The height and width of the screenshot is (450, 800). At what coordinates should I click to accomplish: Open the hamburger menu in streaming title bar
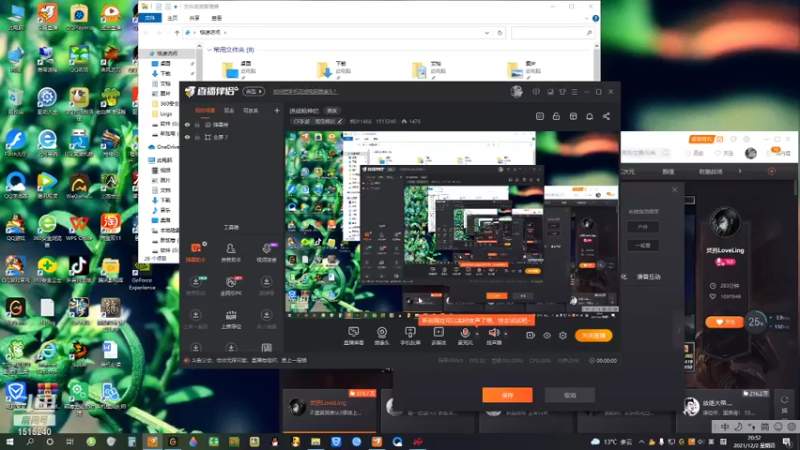(574, 92)
